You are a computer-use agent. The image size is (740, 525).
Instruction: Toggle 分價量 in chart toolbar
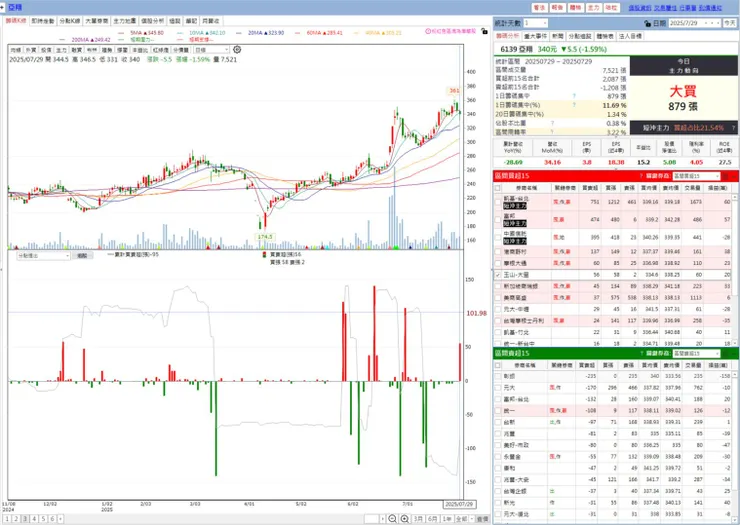point(181,50)
